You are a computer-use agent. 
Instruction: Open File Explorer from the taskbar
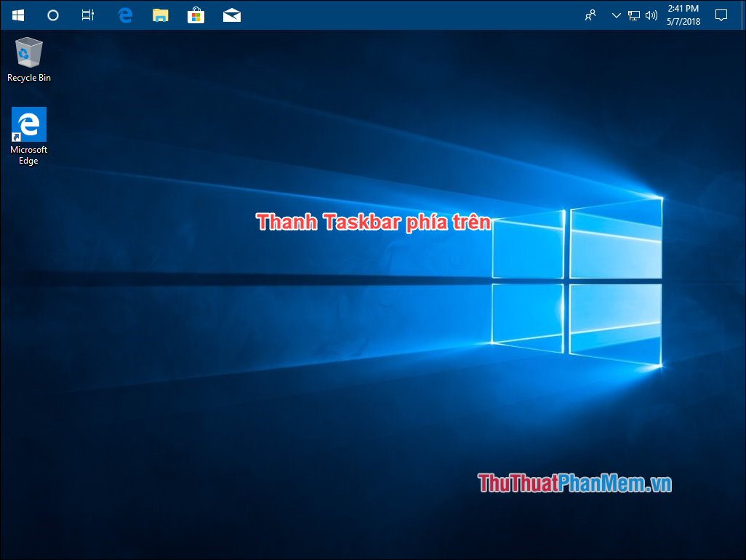159,15
